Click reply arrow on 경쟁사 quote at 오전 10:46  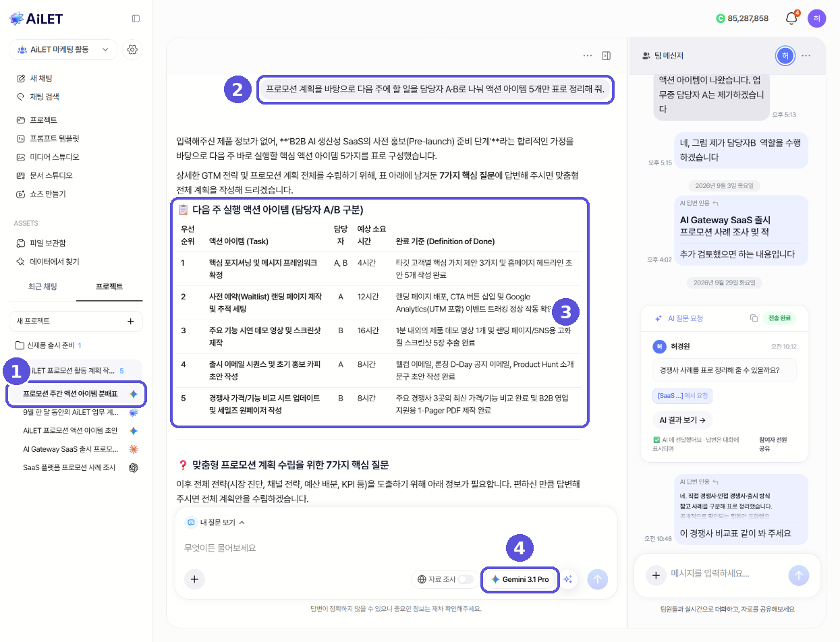tap(716, 482)
